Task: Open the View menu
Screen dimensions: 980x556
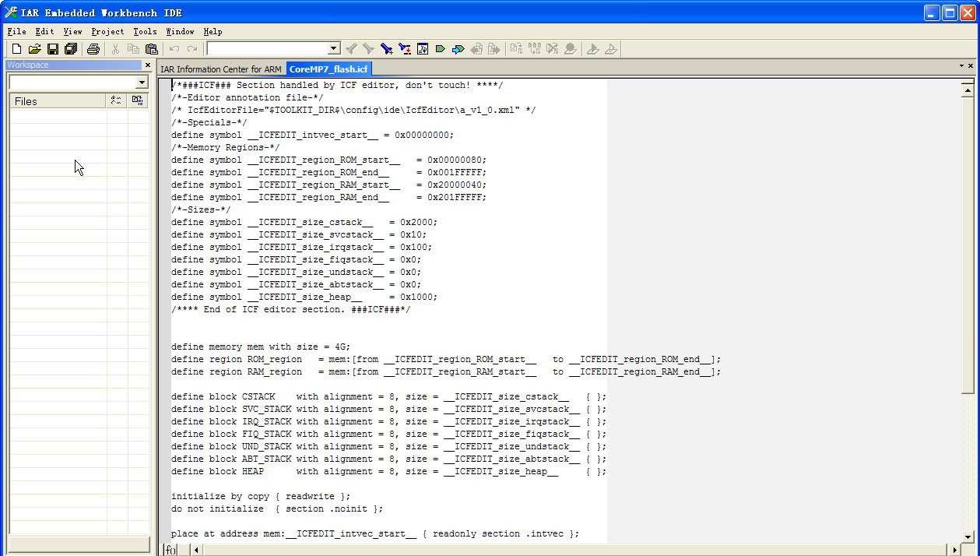Action: (x=72, y=32)
